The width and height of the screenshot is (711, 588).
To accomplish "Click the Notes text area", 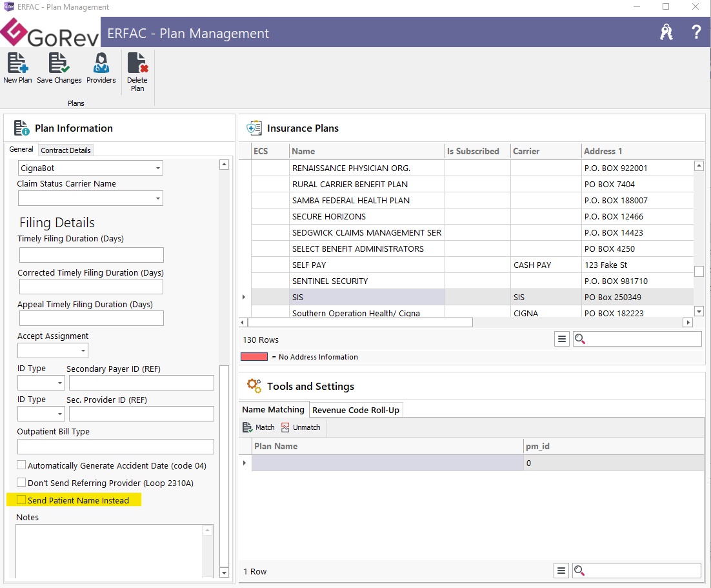I will point(109,551).
